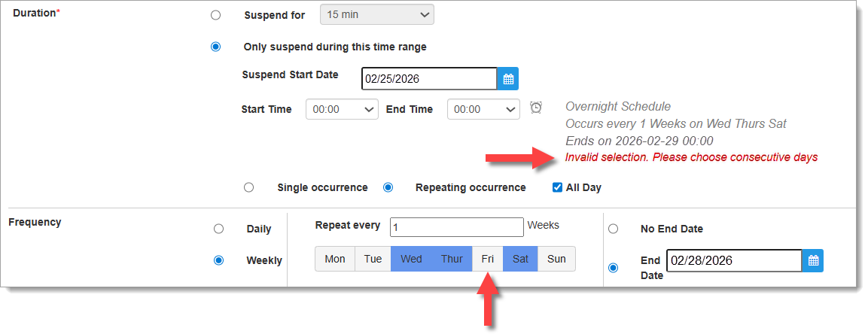The image size is (868, 334).
Task: Expand the Start Time dropdown
Action: [342, 109]
